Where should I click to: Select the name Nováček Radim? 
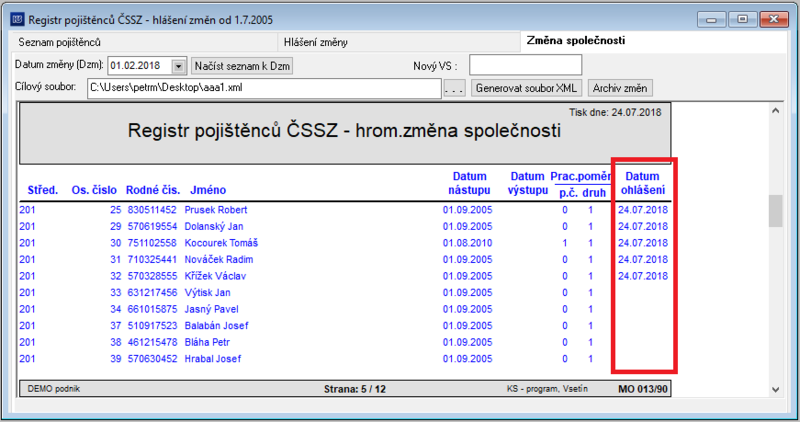click(x=219, y=259)
